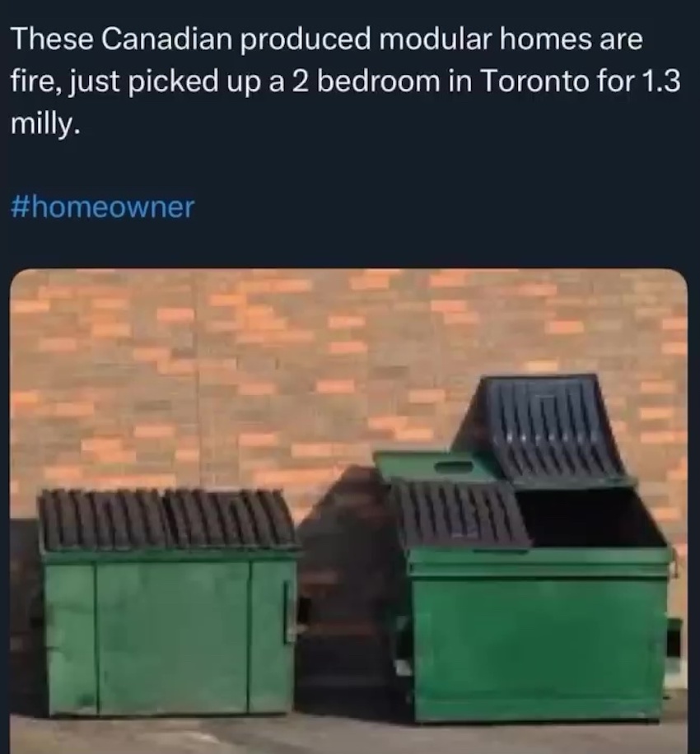
Task: Open the #homeowner hashtag link
Action: 102,207
